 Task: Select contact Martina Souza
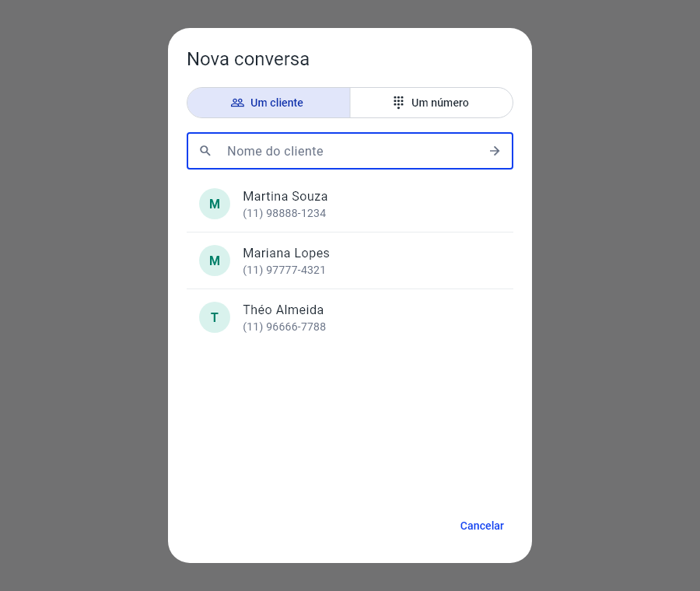[349, 204]
